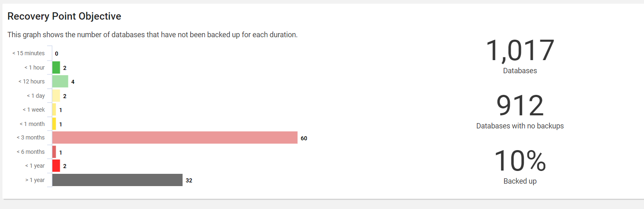Click the 'Databases with no backups' caption
The height and width of the screenshot is (209, 644).
[520, 126]
